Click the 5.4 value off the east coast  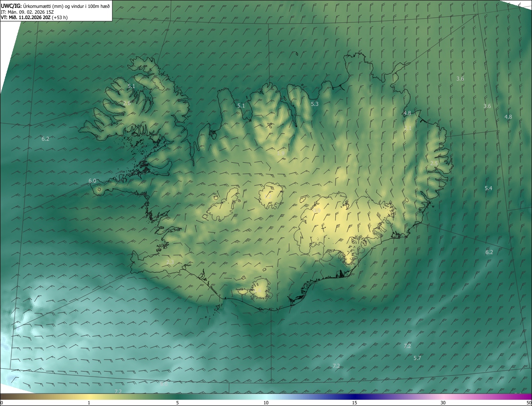tap(488, 188)
